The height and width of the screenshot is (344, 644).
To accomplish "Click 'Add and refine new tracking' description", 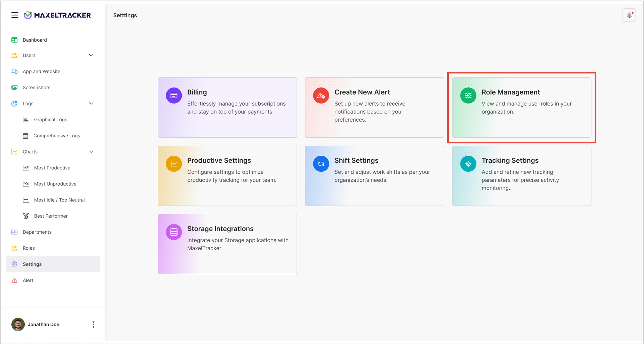I will click(520, 180).
